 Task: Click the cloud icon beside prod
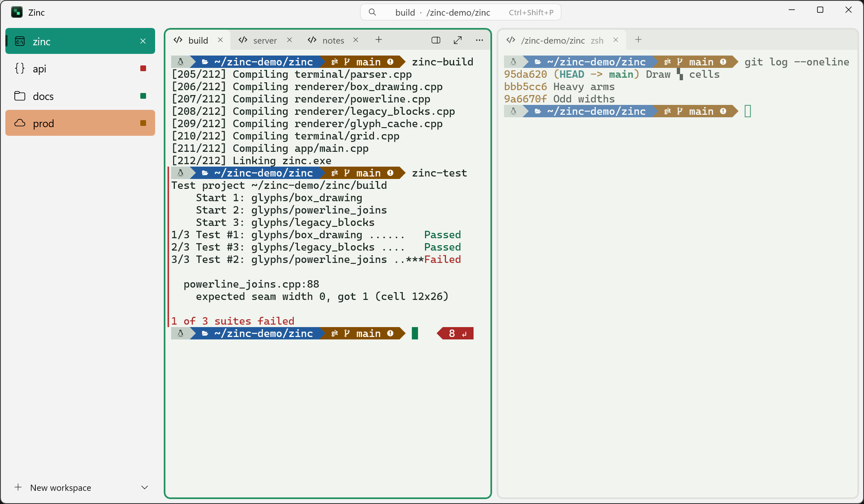click(20, 123)
